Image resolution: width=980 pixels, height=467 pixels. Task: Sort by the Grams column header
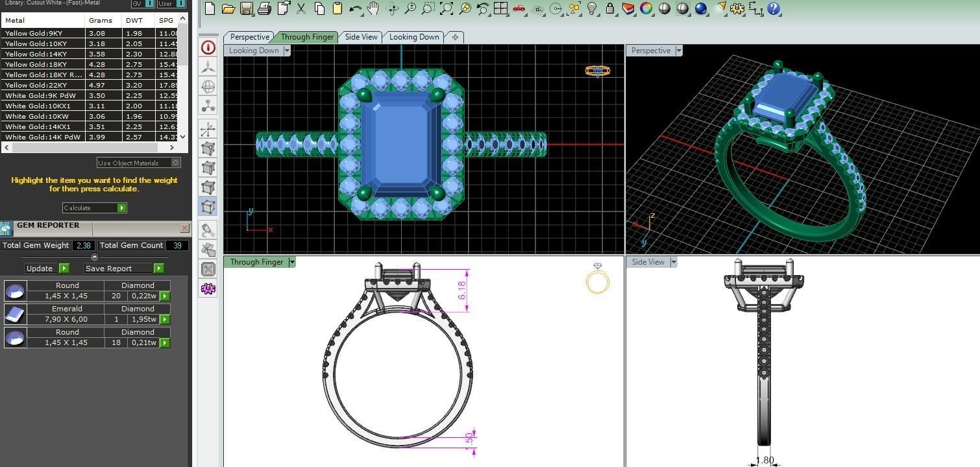pos(104,20)
